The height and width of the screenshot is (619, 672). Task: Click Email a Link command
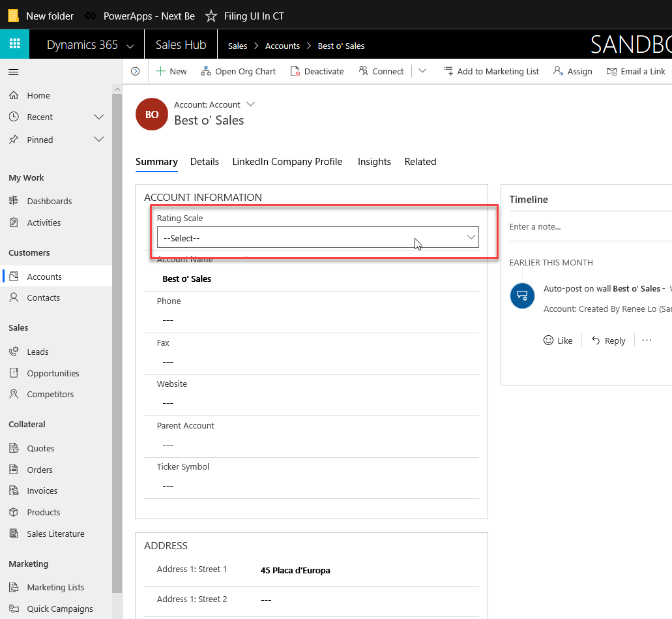point(635,71)
